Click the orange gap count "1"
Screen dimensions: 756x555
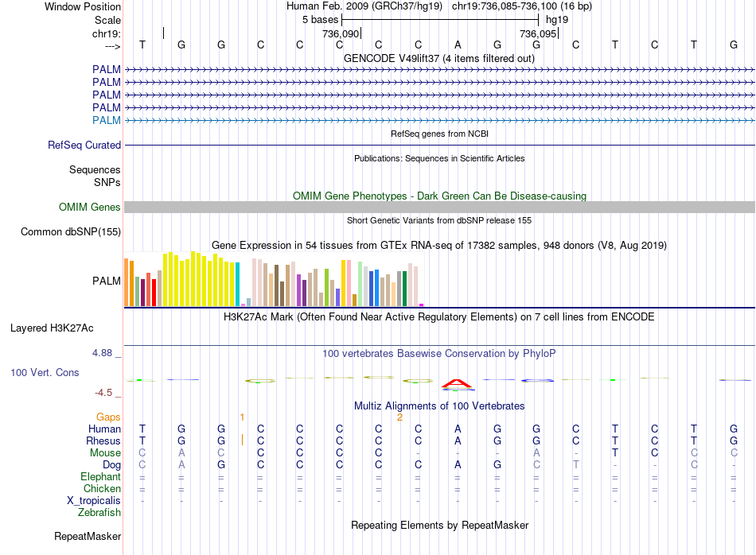[242, 417]
